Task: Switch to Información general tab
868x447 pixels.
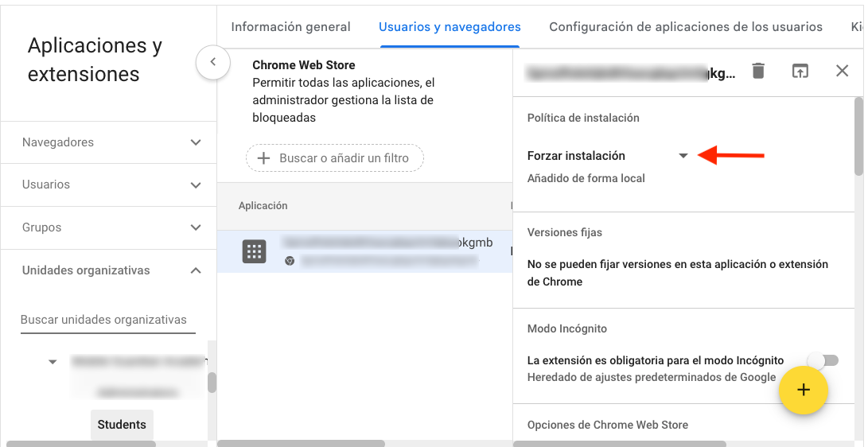Action: [290, 27]
